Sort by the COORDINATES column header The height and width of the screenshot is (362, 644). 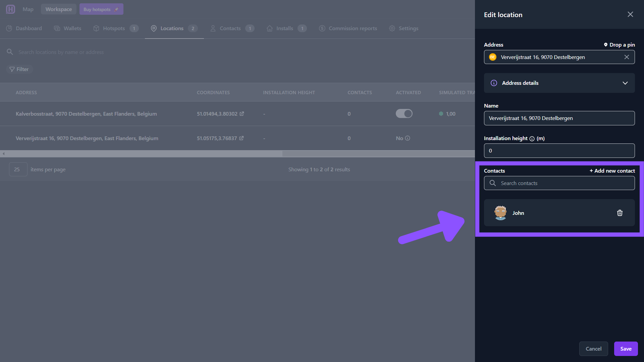click(x=213, y=93)
